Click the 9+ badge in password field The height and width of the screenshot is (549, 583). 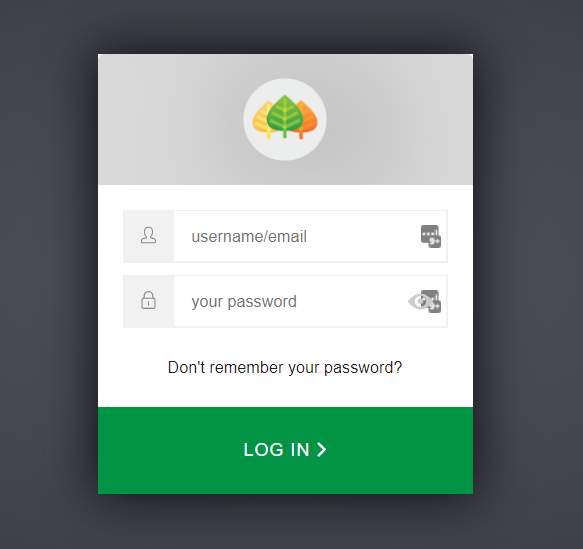pyautogui.click(x=435, y=307)
